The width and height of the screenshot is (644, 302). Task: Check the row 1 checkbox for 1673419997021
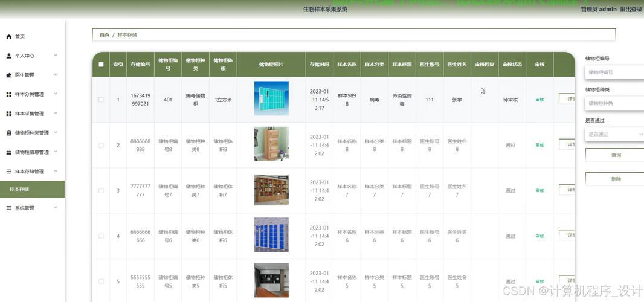[101, 100]
